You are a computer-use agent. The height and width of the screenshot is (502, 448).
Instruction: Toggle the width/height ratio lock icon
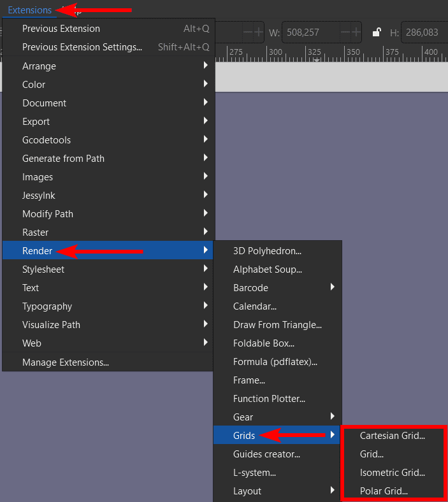pyautogui.click(x=377, y=32)
